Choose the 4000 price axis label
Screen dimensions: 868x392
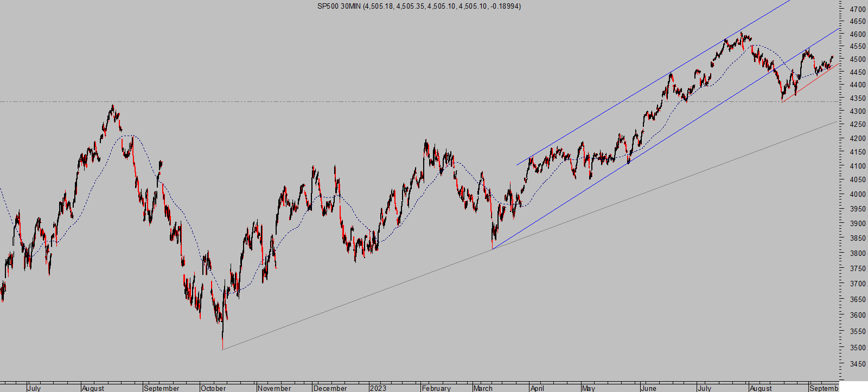point(858,194)
